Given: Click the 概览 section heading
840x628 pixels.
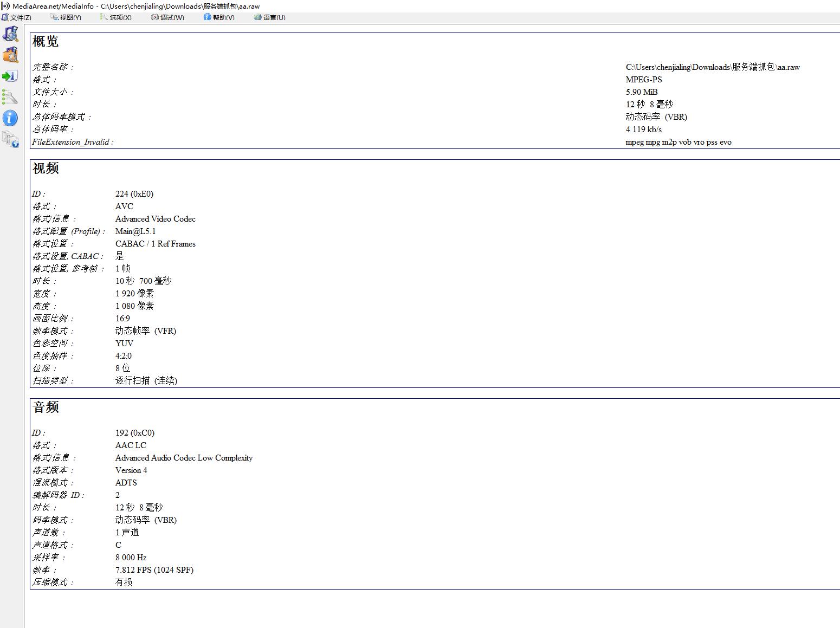Looking at the screenshot, I should pos(46,42).
